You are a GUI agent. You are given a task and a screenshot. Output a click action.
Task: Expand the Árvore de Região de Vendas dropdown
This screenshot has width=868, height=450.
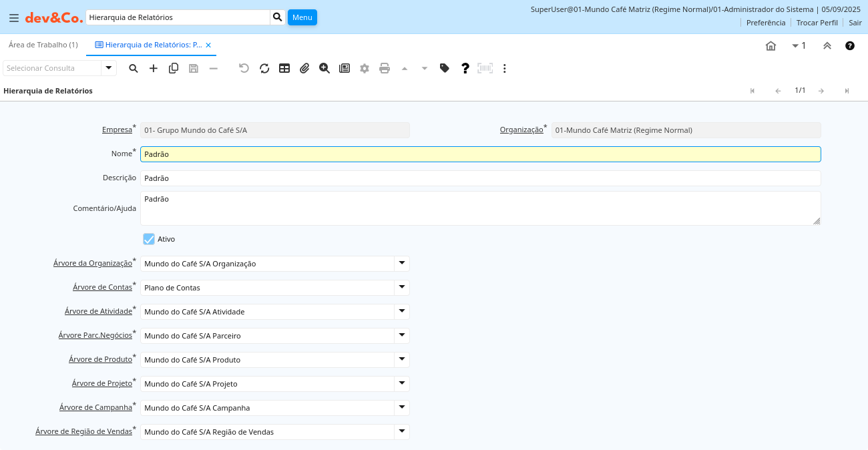(401, 432)
